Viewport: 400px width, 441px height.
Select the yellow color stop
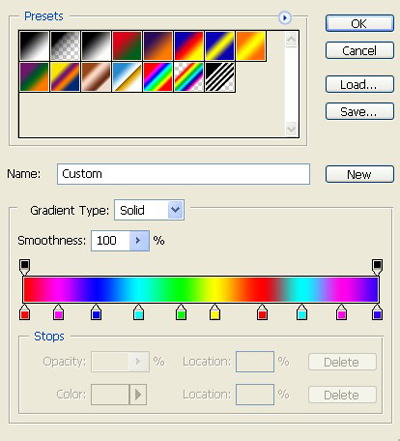[x=215, y=312]
